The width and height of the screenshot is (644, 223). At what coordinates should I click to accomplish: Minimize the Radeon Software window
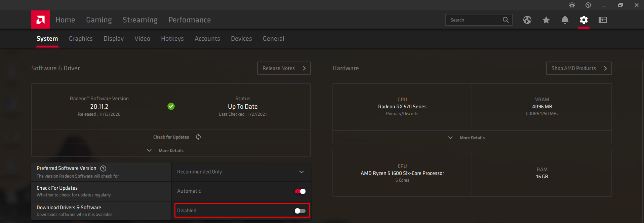click(x=604, y=5)
